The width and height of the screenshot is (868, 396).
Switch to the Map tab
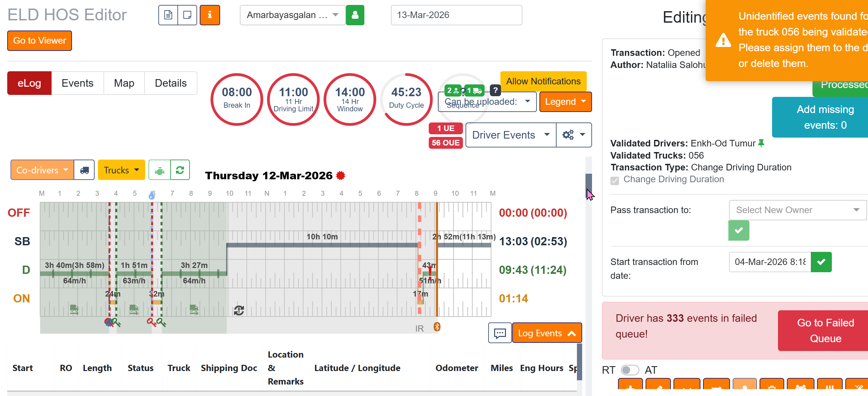pos(124,83)
